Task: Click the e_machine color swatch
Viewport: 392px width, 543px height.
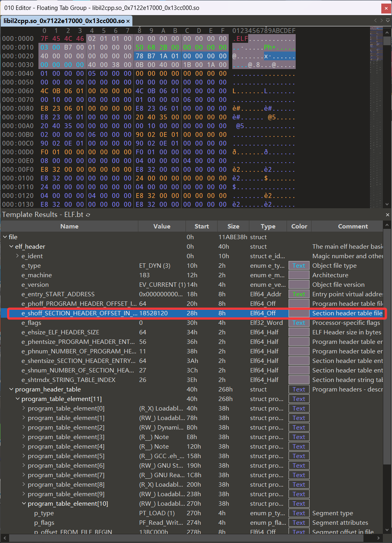Action: coord(299,275)
